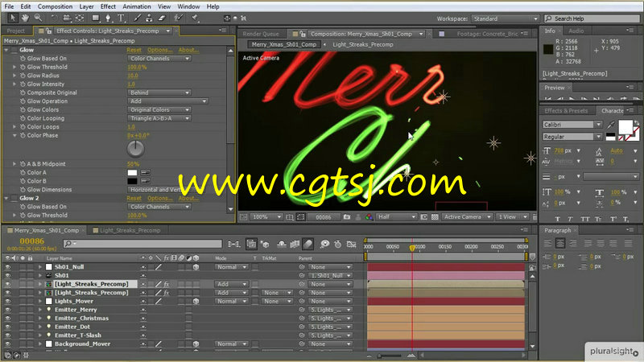Screen dimensions: 644x362
Task: Toggle the transparency grid icon in viewer
Action: [435, 216]
